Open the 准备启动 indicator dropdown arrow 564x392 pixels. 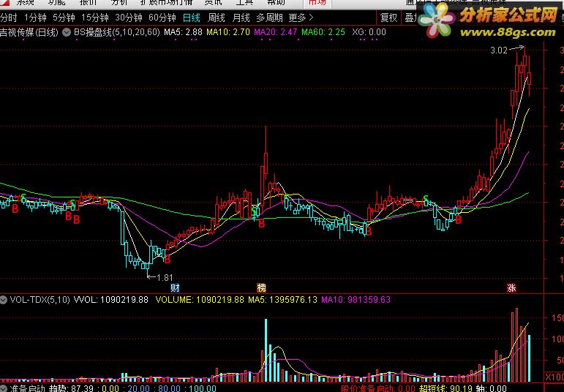pos(3,389)
